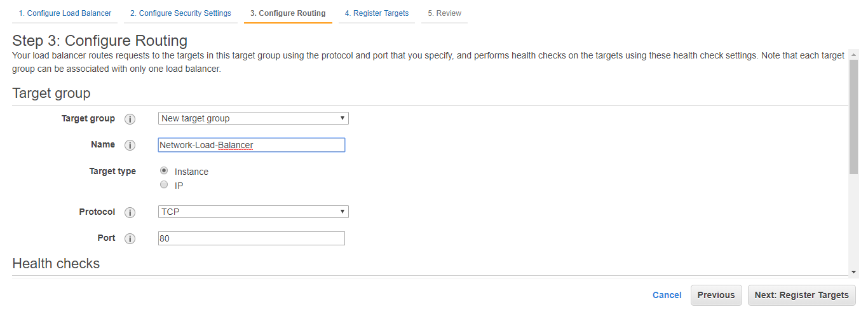Screen dimensions: 868x314
Task: Click the info icon next to Name
Action: 130,145
